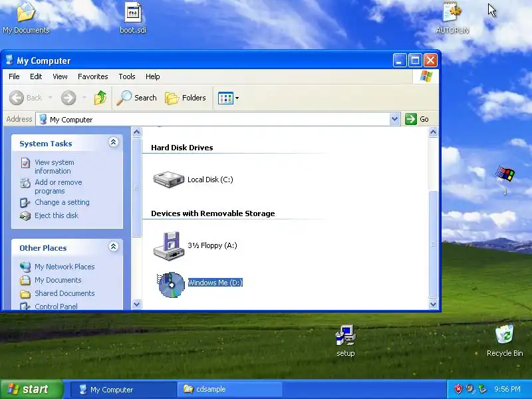Viewport: 532px width, 399px height.
Task: Select AUTORUN desktop icon
Action: pyautogui.click(x=452, y=18)
